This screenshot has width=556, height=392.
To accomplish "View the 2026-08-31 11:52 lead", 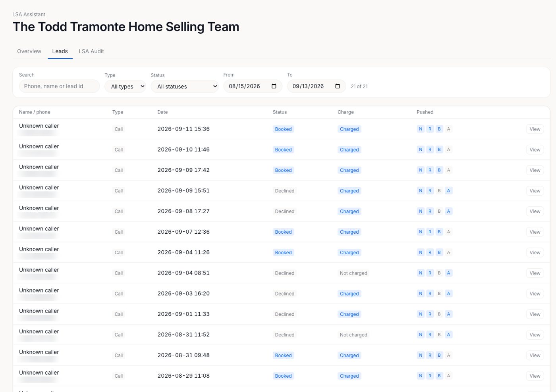I will tap(535, 335).
